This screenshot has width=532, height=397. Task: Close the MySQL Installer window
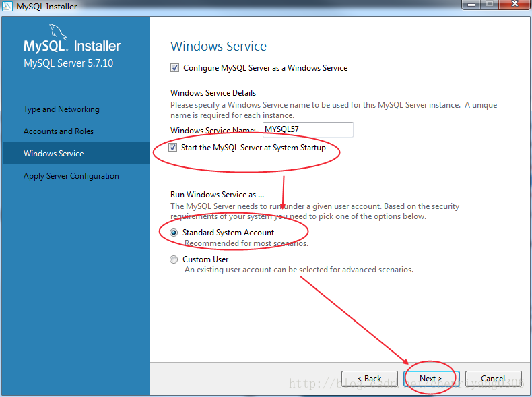click(514, 5)
